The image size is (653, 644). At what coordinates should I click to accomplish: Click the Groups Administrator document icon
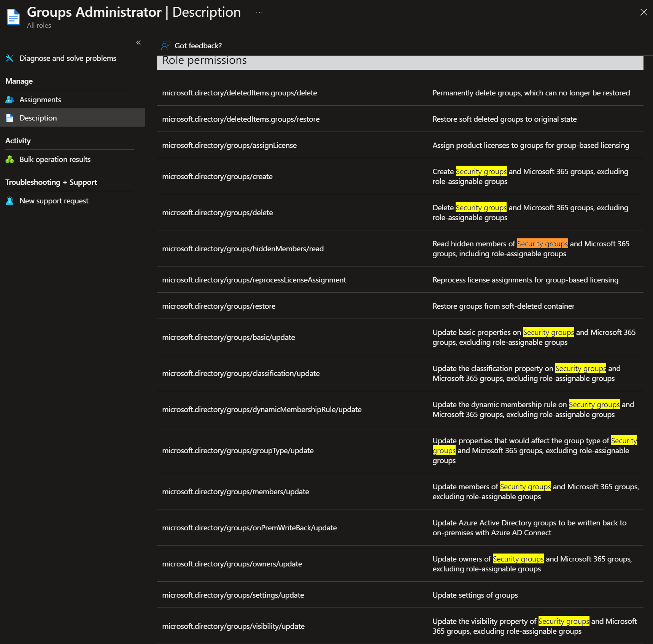coord(13,16)
